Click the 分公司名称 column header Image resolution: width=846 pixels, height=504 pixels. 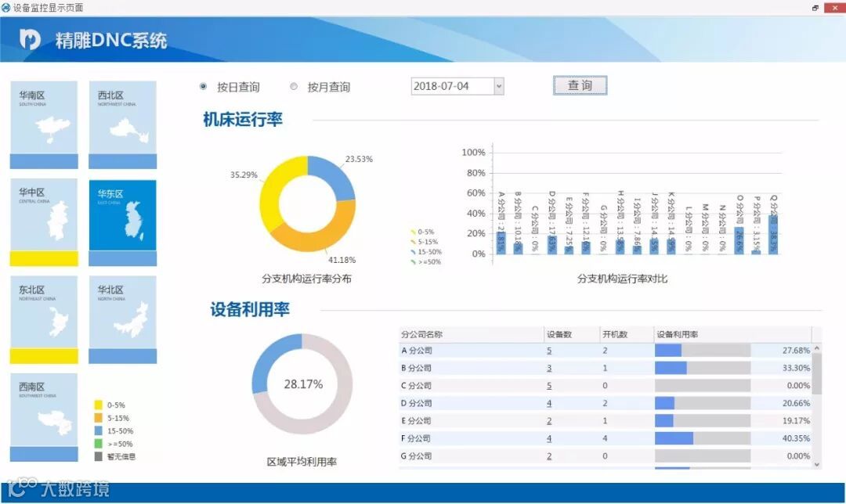[x=471, y=334]
